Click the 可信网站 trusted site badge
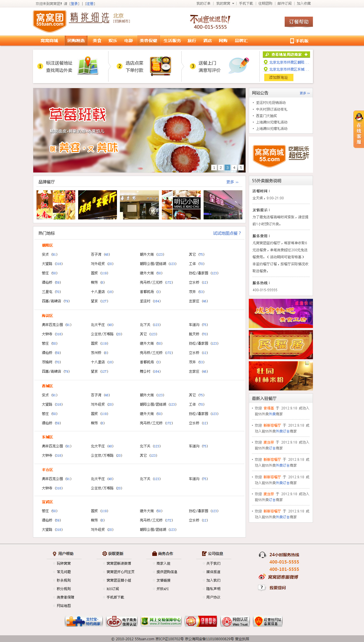 (x=201, y=621)
